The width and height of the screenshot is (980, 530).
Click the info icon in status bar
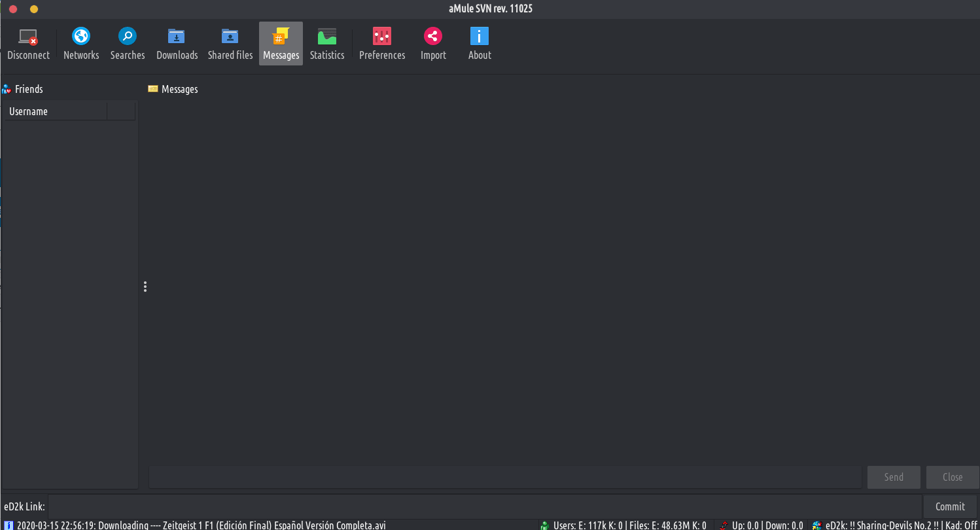click(9, 525)
